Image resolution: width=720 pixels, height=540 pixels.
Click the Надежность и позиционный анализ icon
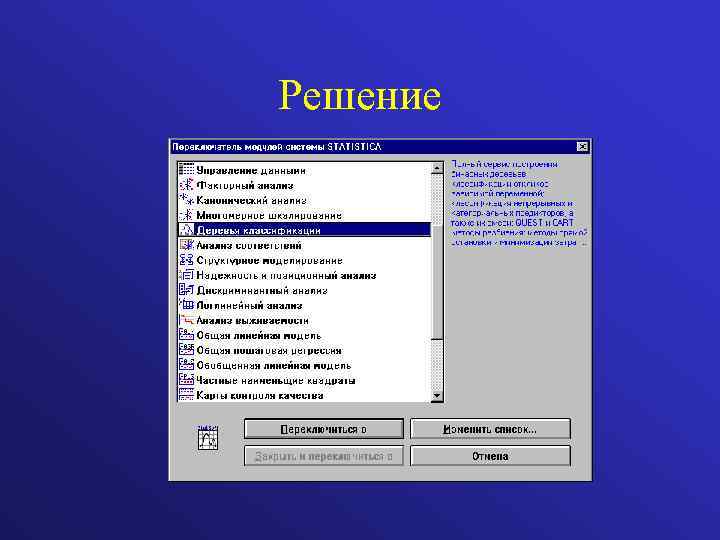pos(186,275)
